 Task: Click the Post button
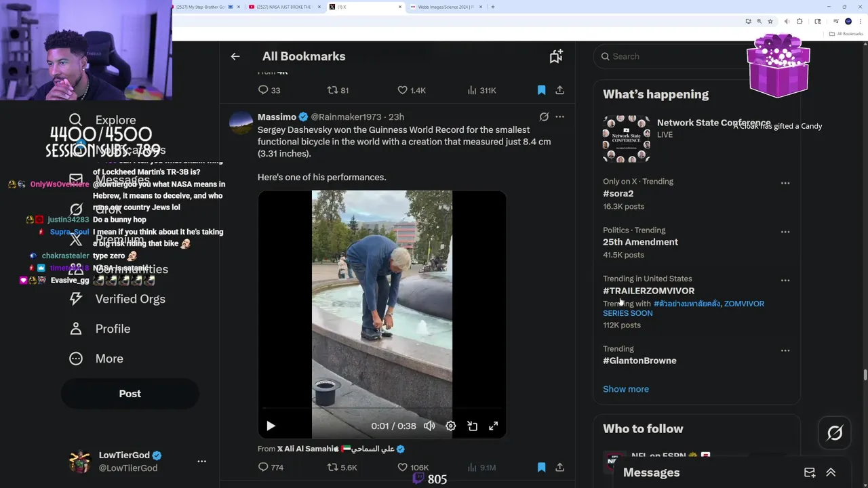(130, 394)
